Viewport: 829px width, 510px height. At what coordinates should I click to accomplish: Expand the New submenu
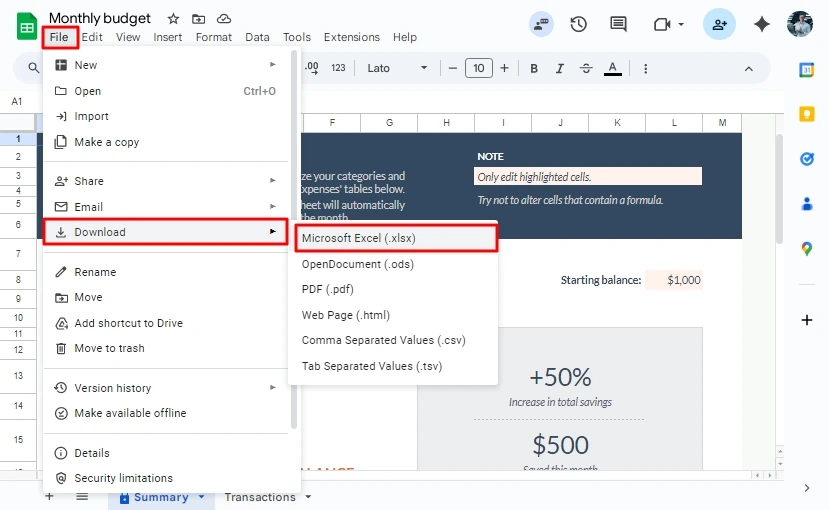click(166, 65)
